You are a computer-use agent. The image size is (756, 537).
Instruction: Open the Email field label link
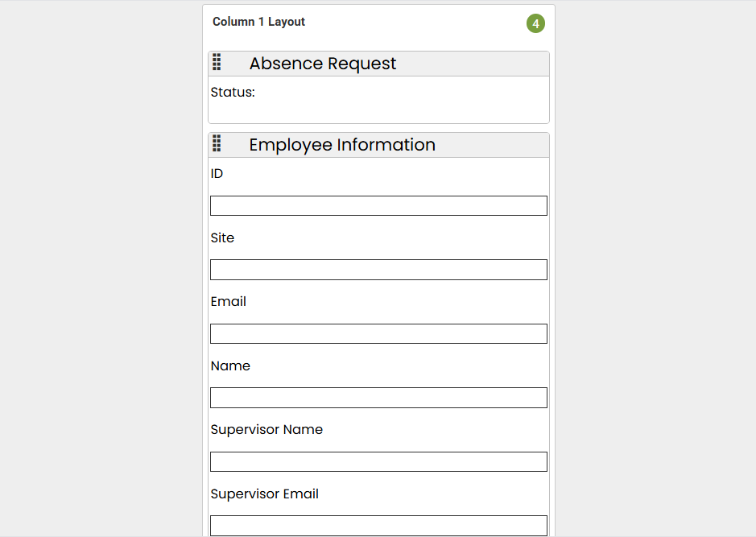[228, 301]
